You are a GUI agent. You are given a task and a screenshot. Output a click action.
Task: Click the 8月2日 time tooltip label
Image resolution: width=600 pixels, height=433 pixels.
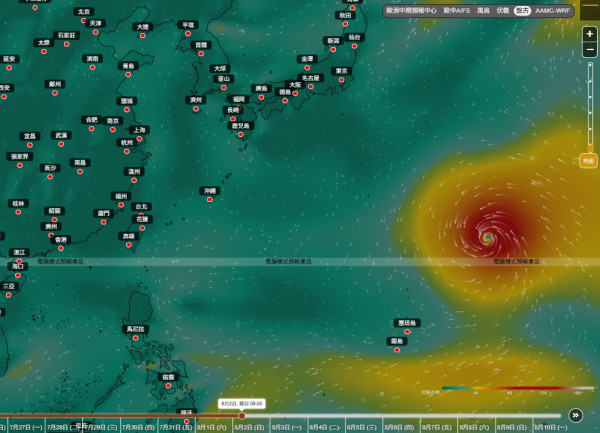click(x=241, y=404)
